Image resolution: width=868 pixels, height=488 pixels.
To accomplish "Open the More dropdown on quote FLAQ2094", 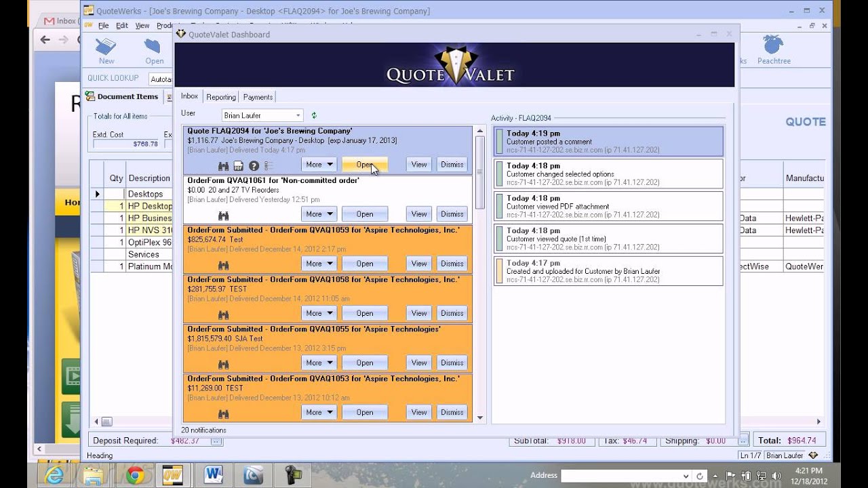I will coord(319,165).
